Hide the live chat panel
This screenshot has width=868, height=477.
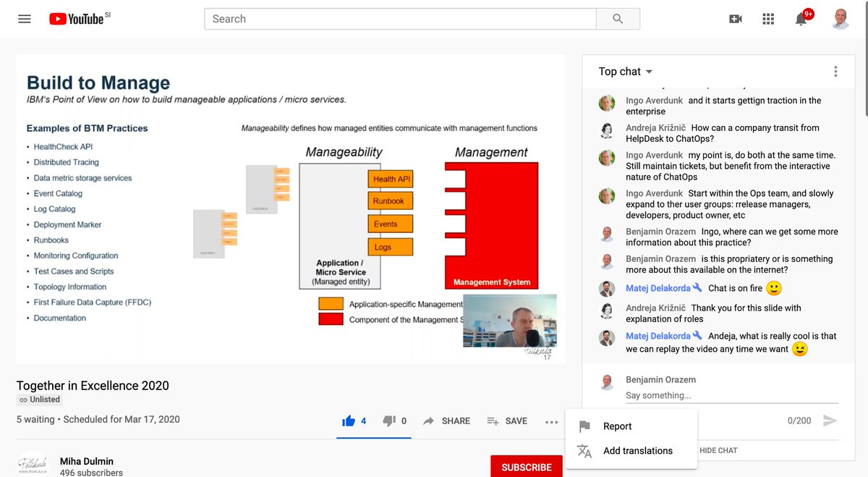(718, 450)
